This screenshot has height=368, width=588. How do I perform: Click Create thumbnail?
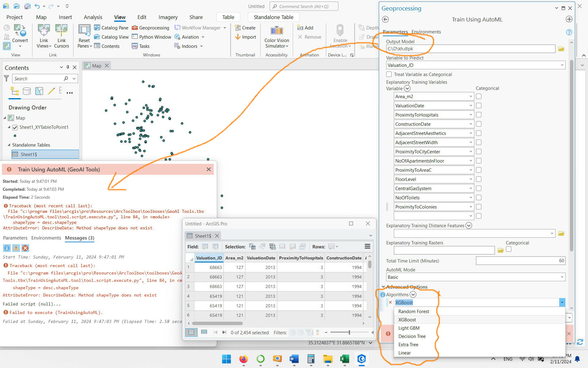245,28
